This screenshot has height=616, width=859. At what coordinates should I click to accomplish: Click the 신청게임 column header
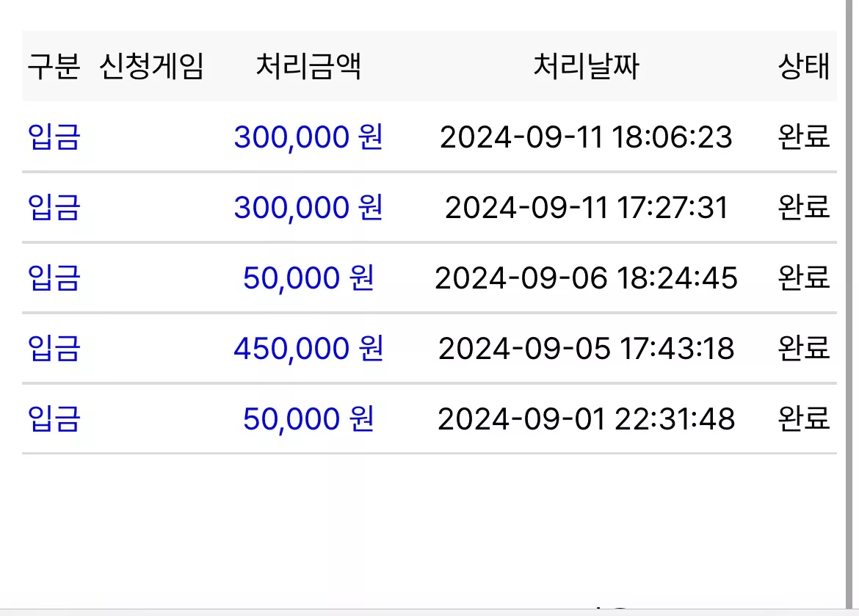click(151, 67)
